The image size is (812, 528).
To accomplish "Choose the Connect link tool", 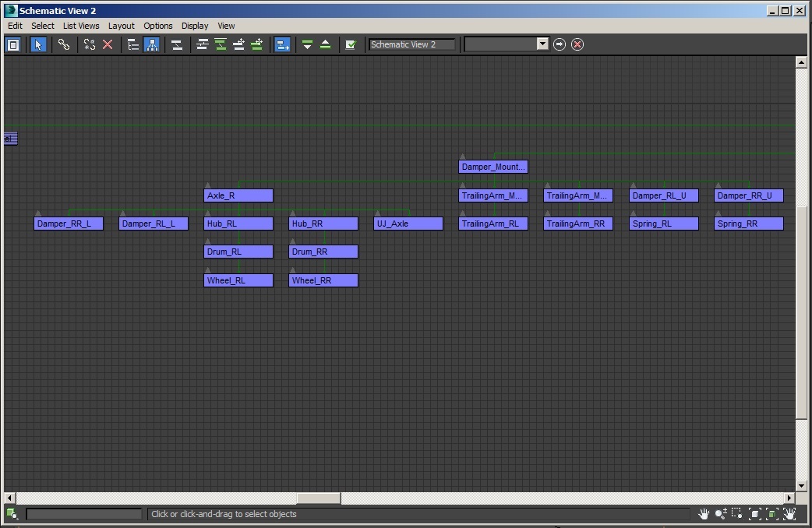I will click(x=64, y=44).
